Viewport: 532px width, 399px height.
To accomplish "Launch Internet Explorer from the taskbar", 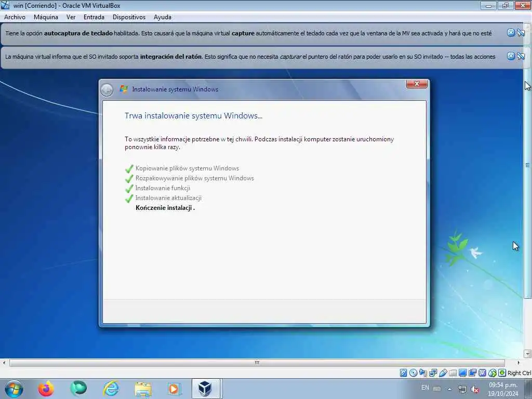I will click(111, 389).
